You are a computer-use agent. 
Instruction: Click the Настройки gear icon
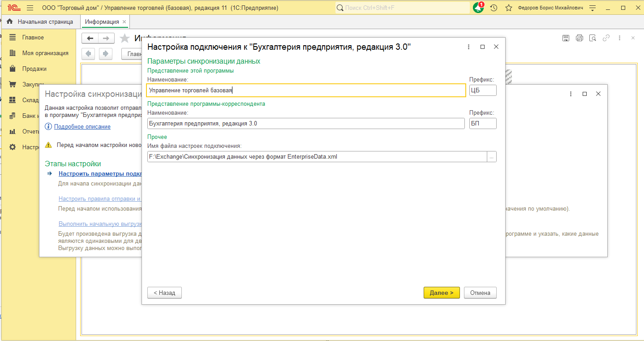pyautogui.click(x=13, y=147)
